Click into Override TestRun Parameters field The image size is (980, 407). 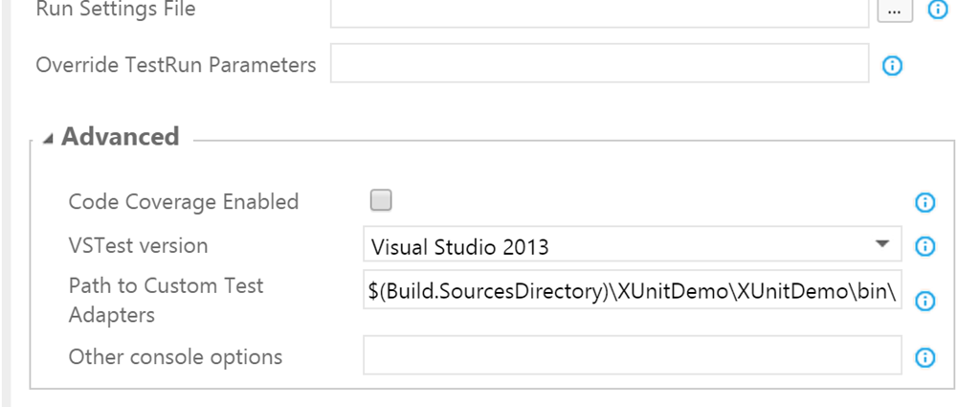click(x=599, y=63)
